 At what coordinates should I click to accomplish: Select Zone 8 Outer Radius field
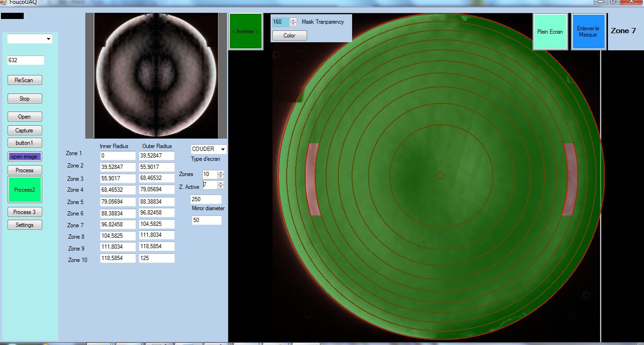pyautogui.click(x=157, y=235)
